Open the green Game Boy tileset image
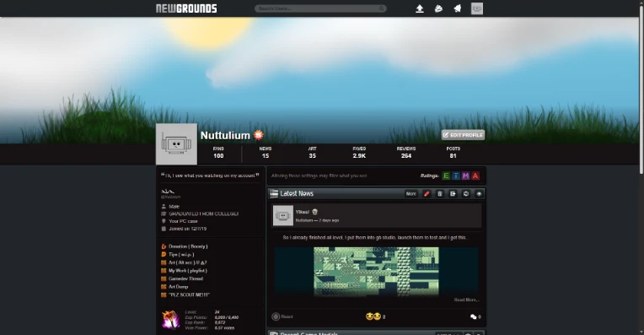Image resolution: width=644 pixels, height=335 pixels. 376,271
